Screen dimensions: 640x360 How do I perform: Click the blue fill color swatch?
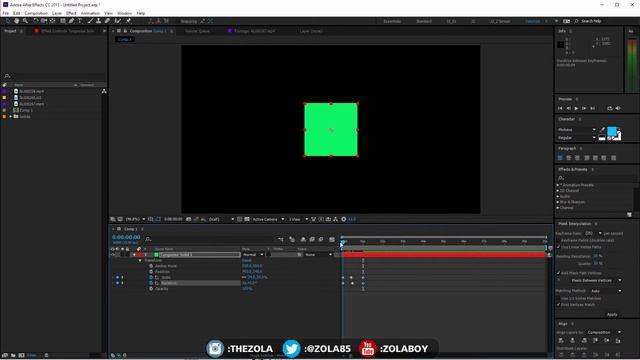point(612,131)
